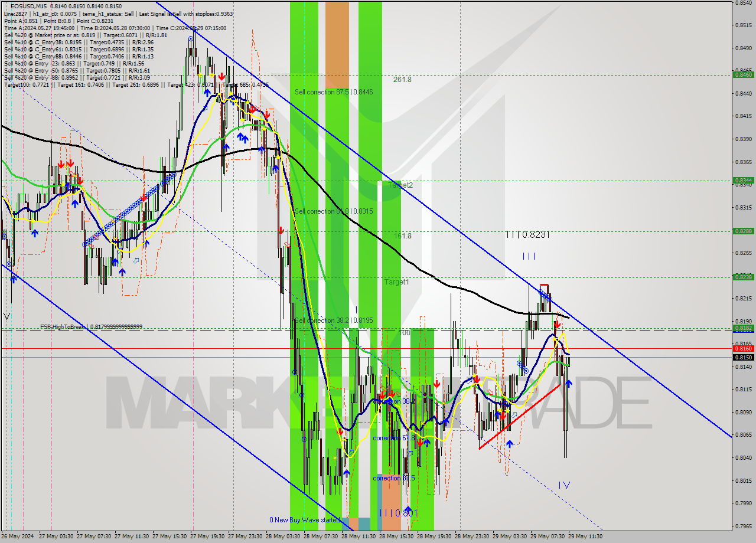Click the 0.8265 price axis value
The image size is (756, 543).
743,253
